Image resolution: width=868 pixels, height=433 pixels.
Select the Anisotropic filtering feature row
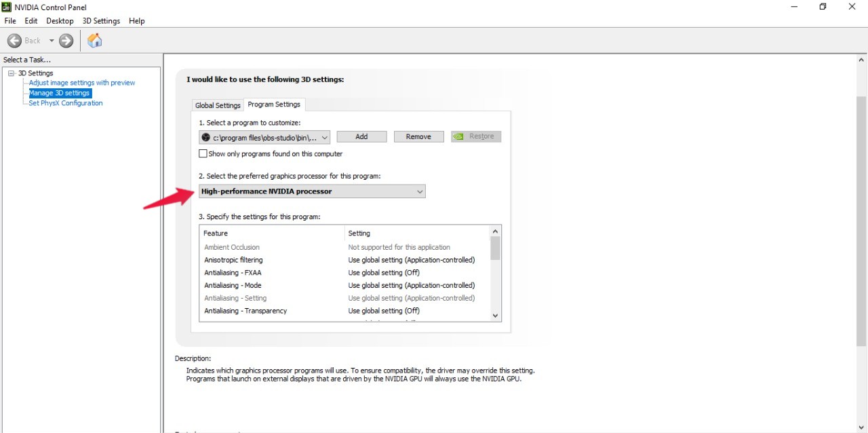tap(344, 260)
